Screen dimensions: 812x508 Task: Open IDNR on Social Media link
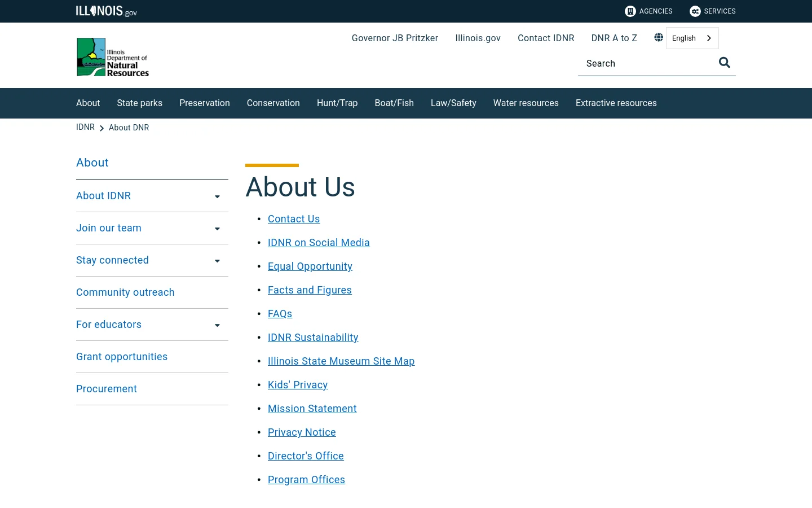[x=319, y=243]
